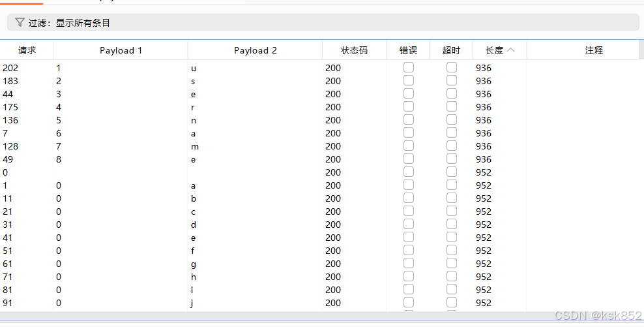Viewport: 644px width, 327px height.
Task: Click Payload 2 value 'd'
Action: [194, 225]
